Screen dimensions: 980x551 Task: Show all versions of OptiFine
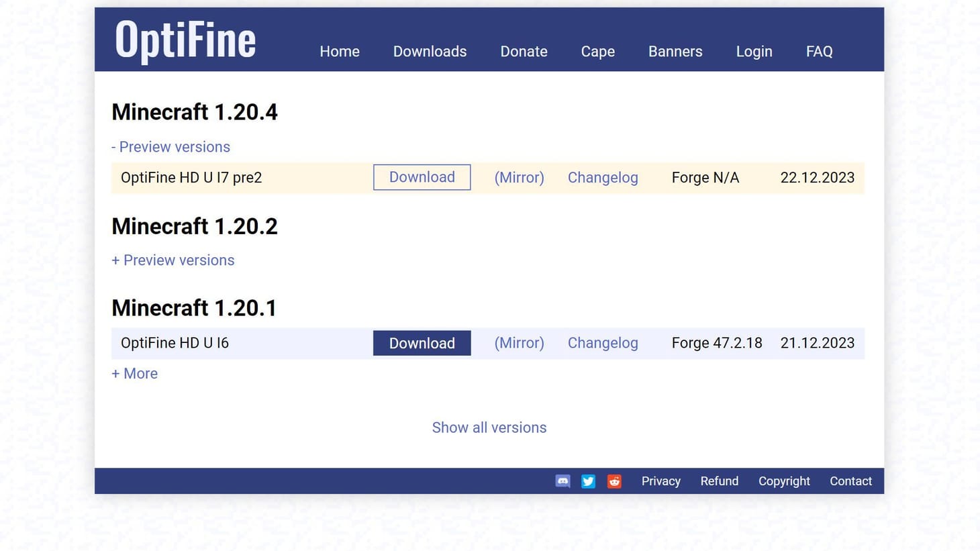[x=489, y=428]
